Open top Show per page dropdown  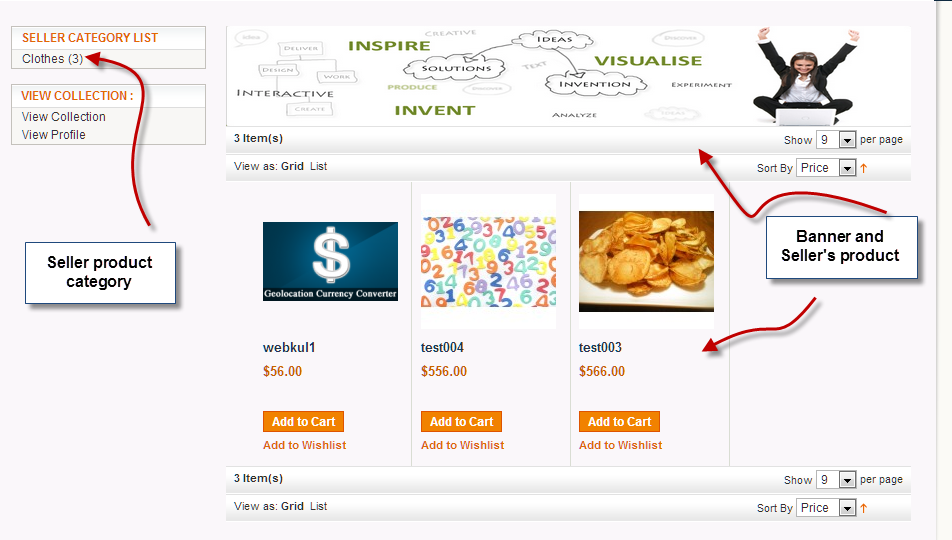click(x=836, y=140)
